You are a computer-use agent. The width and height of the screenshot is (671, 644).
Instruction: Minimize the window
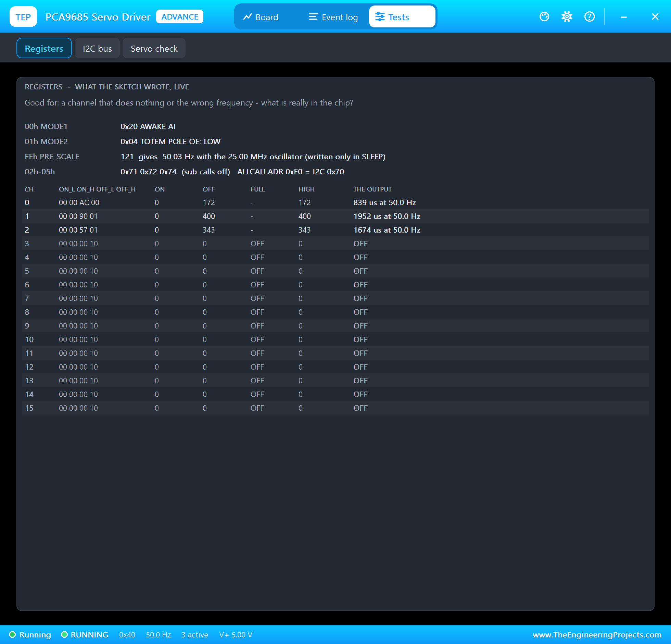pos(624,17)
